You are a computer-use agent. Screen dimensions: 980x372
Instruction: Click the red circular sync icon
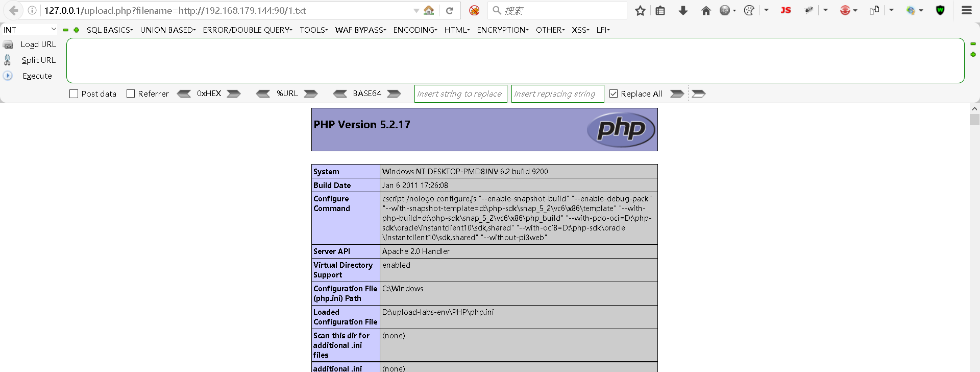pos(845,10)
